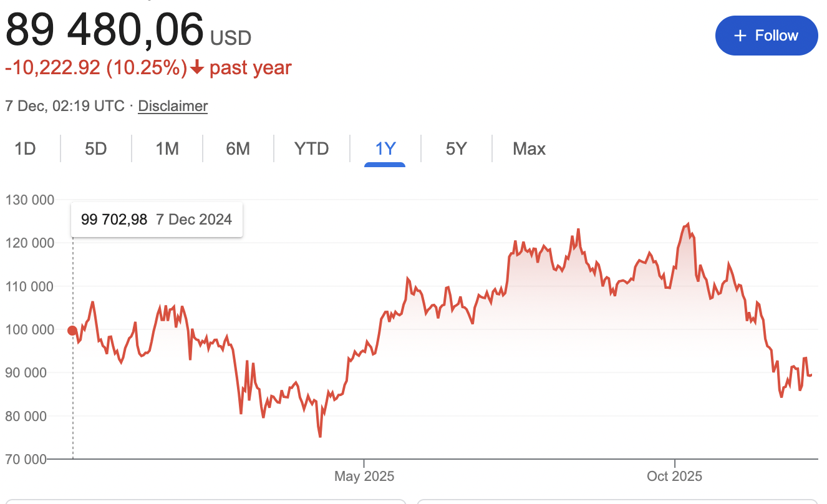Click the red downward arrow next to percentage

(197, 67)
